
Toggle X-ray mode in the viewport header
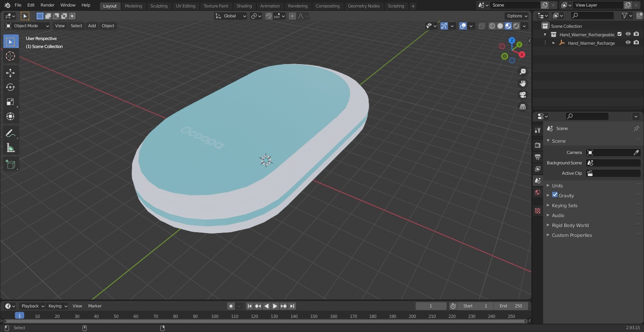[481, 26]
